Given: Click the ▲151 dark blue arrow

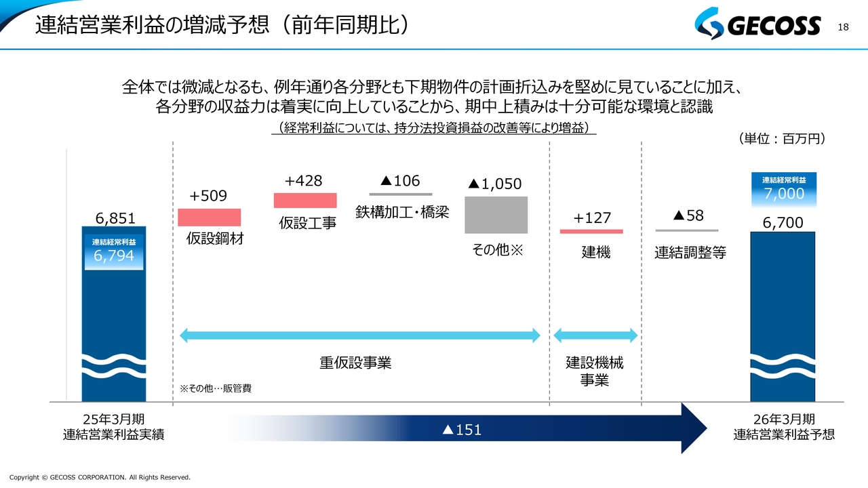Looking at the screenshot, I should click(x=461, y=429).
